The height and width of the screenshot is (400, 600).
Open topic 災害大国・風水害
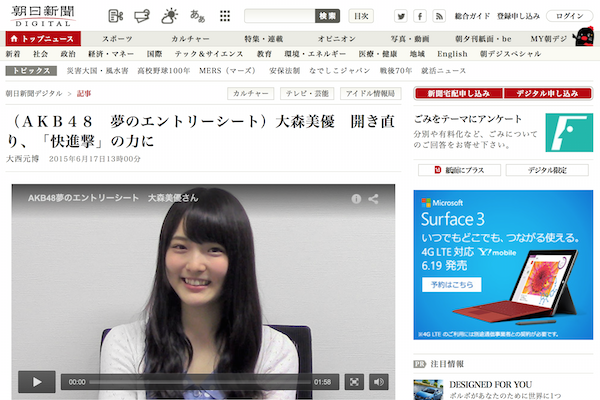pyautogui.click(x=98, y=71)
